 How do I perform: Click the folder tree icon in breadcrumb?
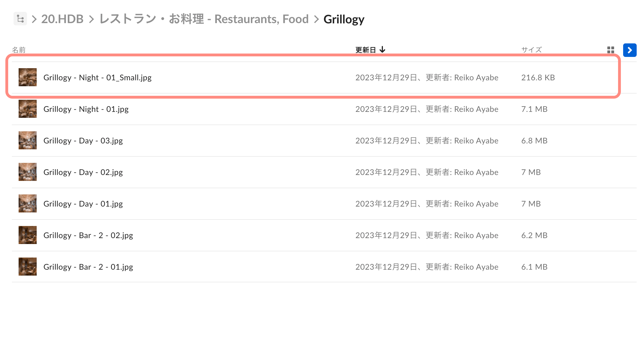[x=20, y=19]
